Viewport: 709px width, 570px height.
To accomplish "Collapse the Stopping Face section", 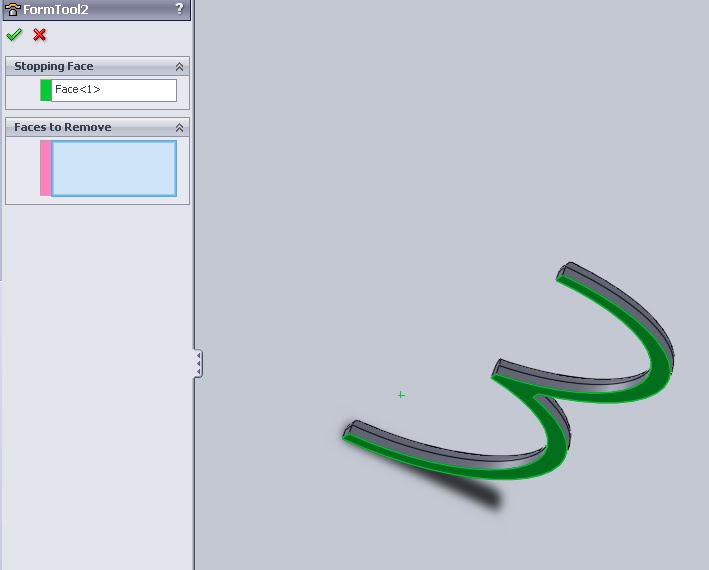I will coord(180,66).
